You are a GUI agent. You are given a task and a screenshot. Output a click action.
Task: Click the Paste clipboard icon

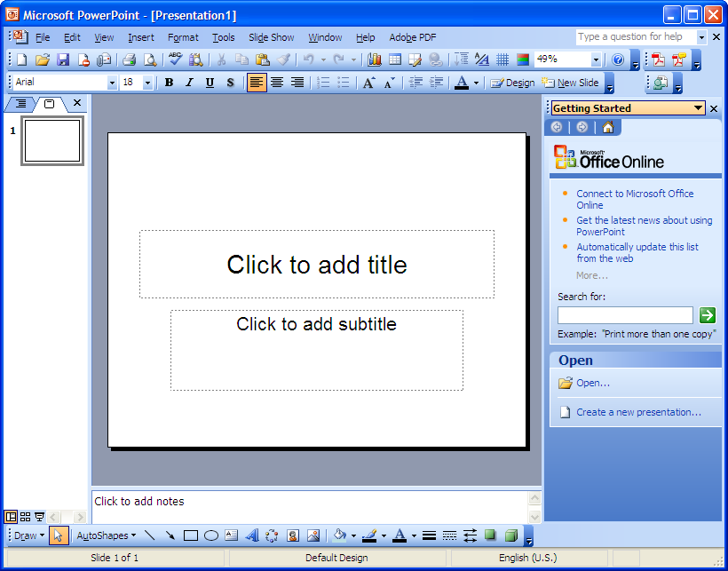point(262,59)
